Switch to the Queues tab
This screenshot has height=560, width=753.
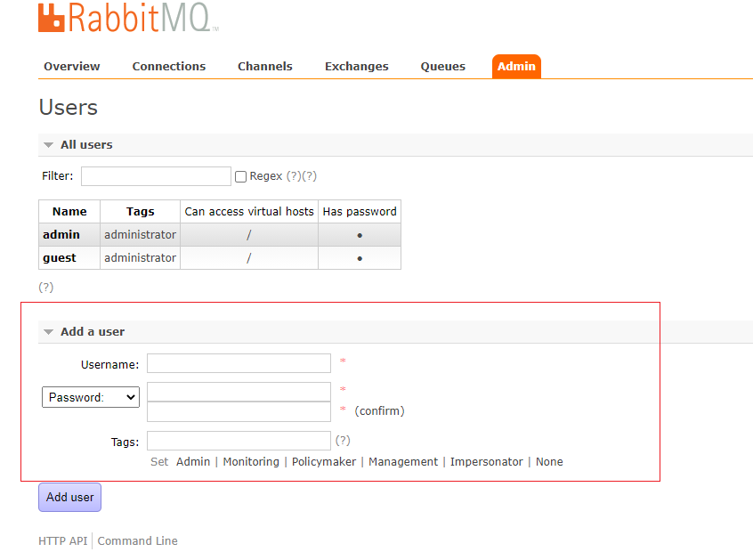443,66
